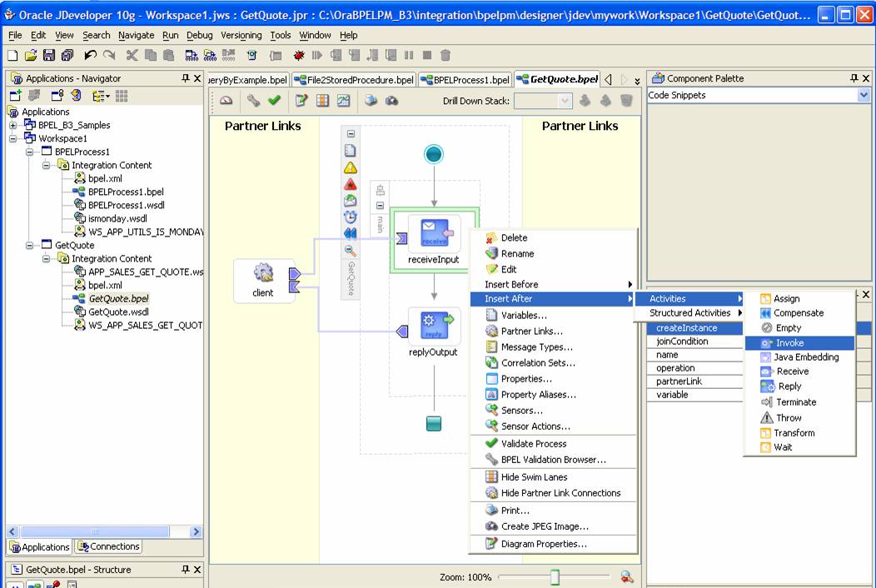Screen dimensions: 876x588
Task: Select Invoke from the Activities submenu
Action: [789, 343]
